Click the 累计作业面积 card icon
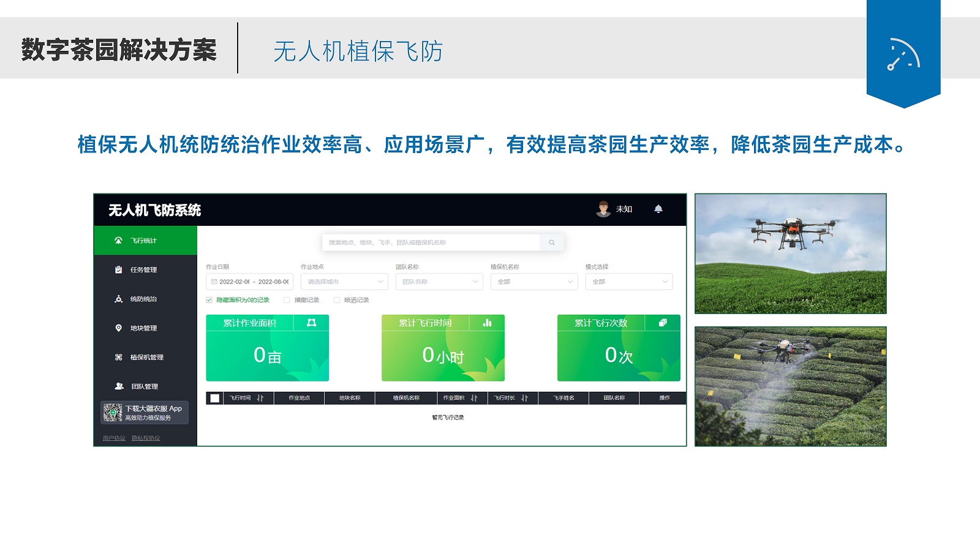 (311, 323)
